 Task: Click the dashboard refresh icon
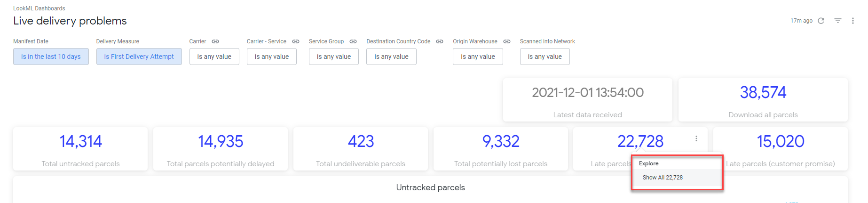821,21
